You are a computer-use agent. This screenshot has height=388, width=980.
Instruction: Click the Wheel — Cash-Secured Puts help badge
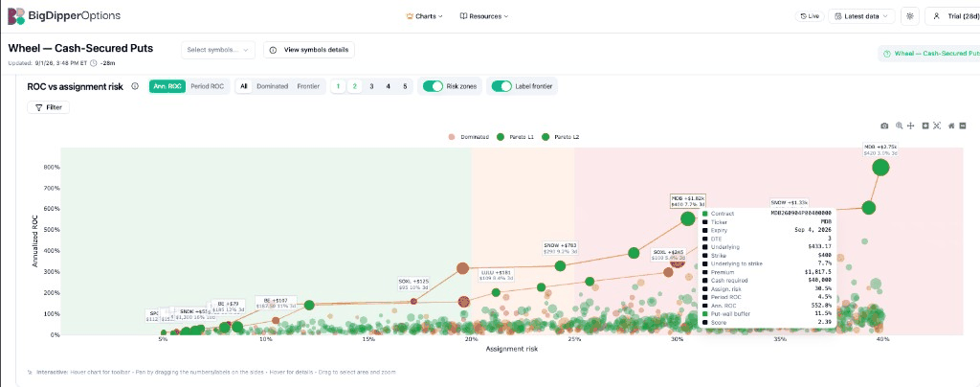[928, 54]
